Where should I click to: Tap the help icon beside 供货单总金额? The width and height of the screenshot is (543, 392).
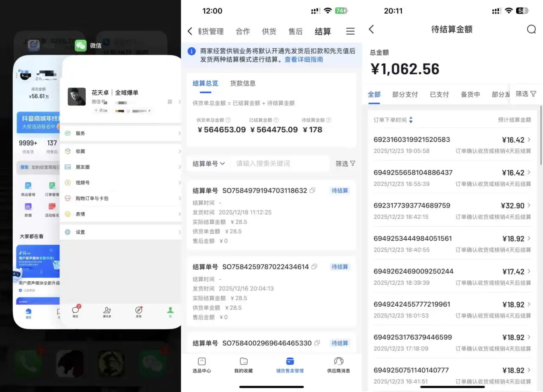tap(228, 120)
